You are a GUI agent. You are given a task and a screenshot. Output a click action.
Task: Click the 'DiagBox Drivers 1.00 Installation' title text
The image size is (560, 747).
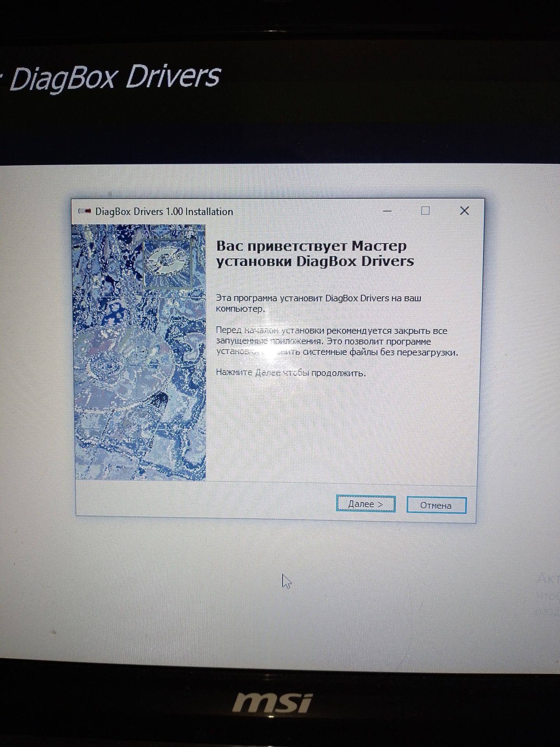point(164,212)
